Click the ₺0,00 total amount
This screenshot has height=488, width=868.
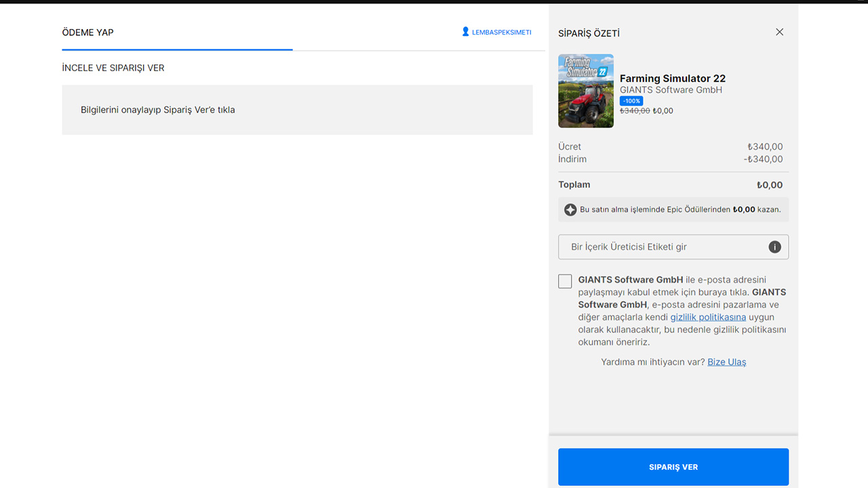pyautogui.click(x=770, y=185)
